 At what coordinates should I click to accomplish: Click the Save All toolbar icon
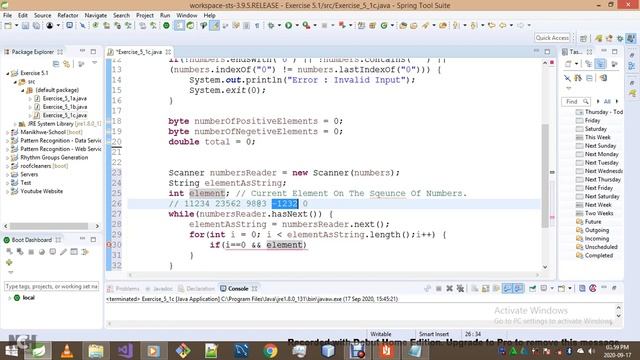(x=36, y=26)
